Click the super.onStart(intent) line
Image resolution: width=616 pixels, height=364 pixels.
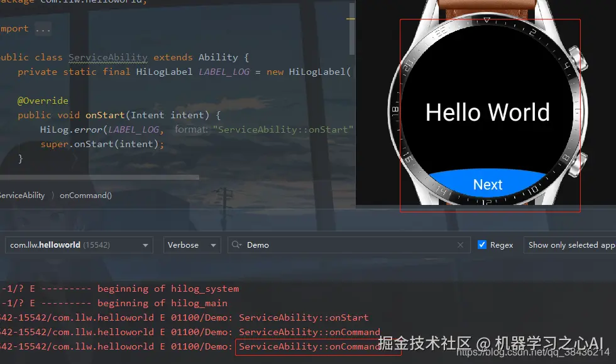pyautogui.click(x=102, y=144)
